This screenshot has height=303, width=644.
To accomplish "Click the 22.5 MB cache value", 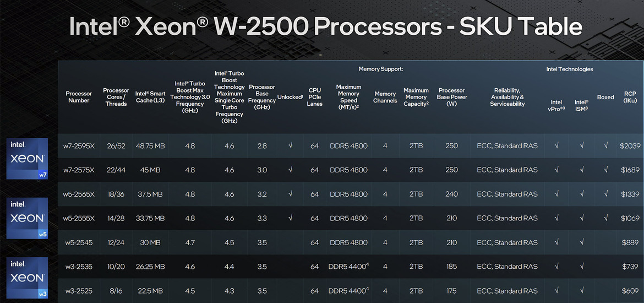I will click(150, 291).
